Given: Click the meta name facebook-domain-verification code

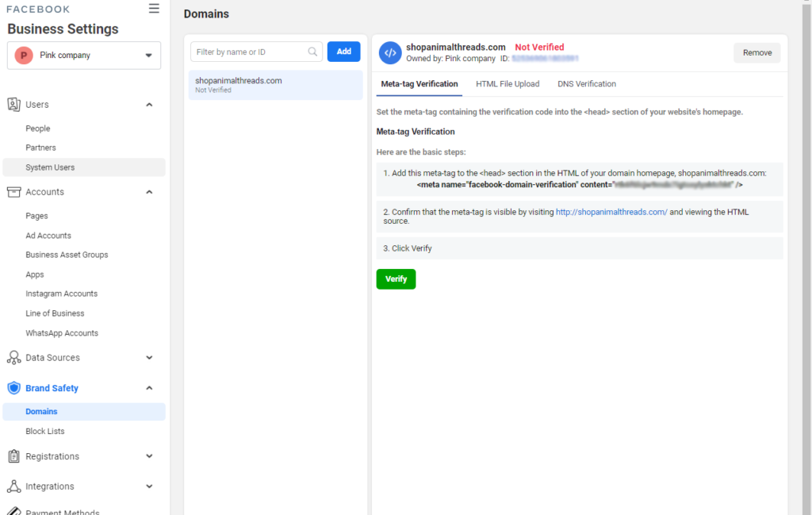Looking at the screenshot, I should click(x=580, y=184).
